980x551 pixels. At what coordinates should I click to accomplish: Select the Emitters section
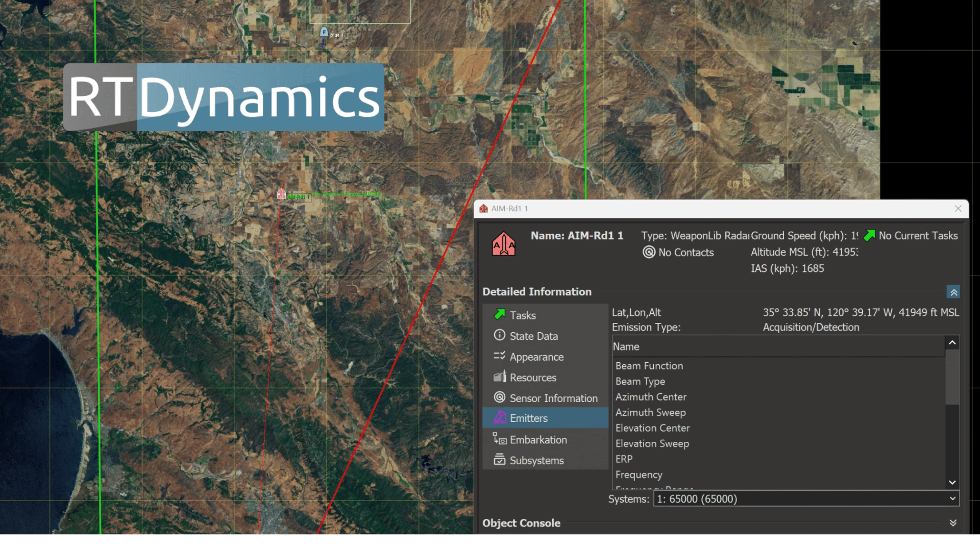[x=545, y=418]
